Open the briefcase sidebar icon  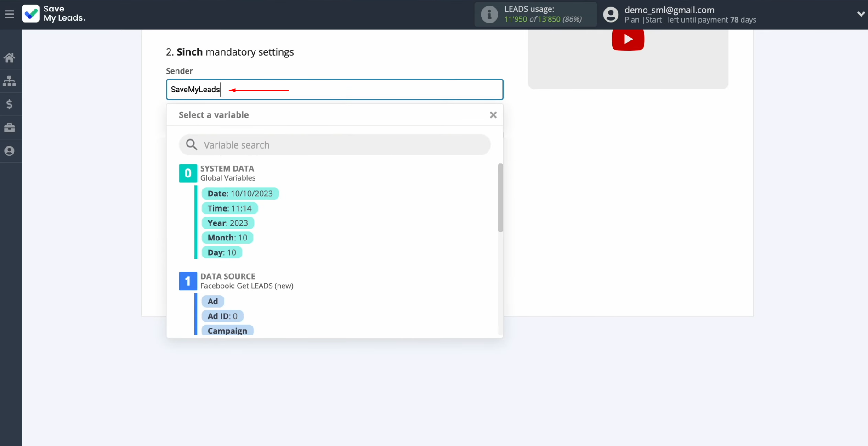click(9, 128)
